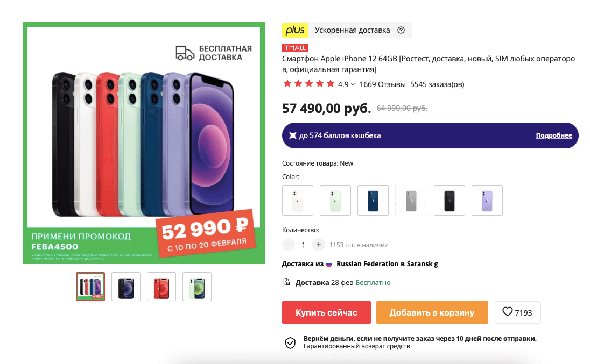Toggle the heart favorite with 7193 count
The height and width of the screenshot is (364, 590).
click(x=517, y=312)
